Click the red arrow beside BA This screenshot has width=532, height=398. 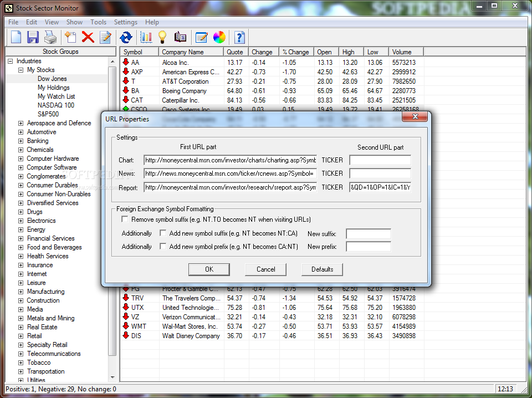(126, 90)
